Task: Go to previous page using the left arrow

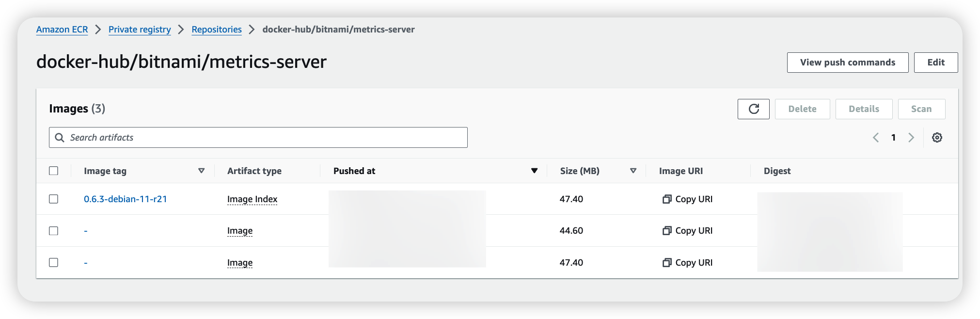Action: click(875, 137)
